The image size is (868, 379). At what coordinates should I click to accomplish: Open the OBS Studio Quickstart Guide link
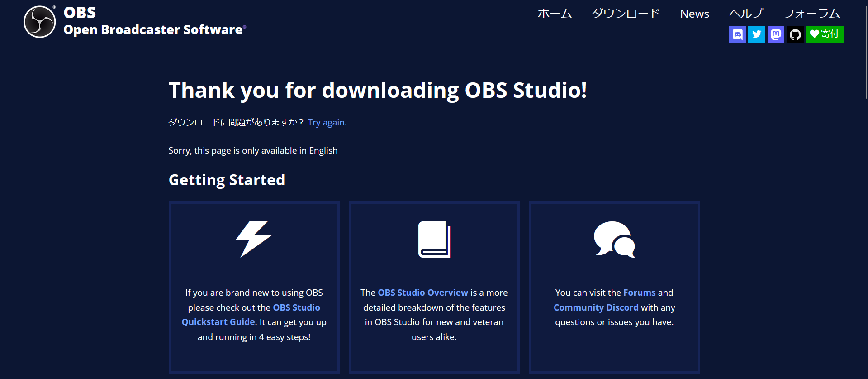251,315
